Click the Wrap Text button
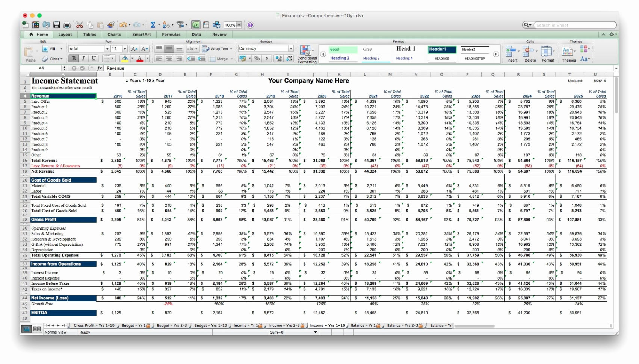This screenshot has width=639, height=364. coord(218,48)
